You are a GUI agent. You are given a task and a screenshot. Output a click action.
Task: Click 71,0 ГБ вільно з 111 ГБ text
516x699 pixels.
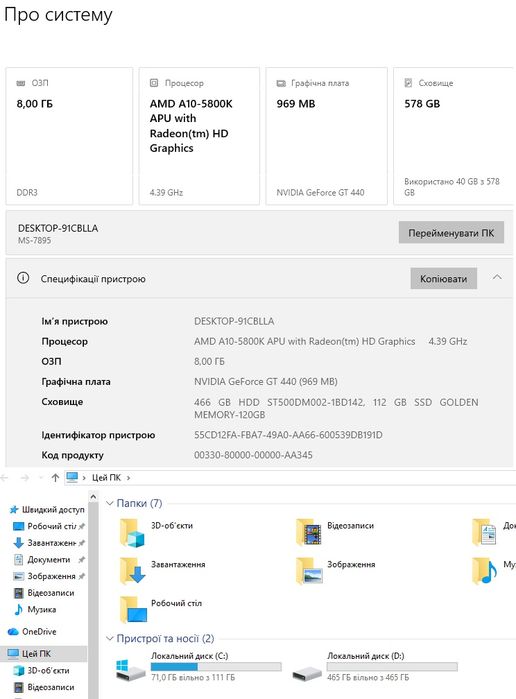point(193,677)
